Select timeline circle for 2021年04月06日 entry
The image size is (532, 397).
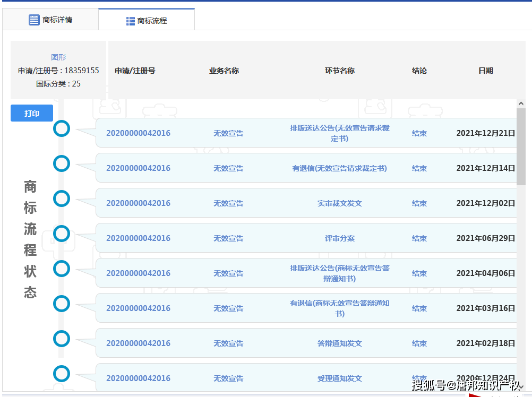(62, 269)
